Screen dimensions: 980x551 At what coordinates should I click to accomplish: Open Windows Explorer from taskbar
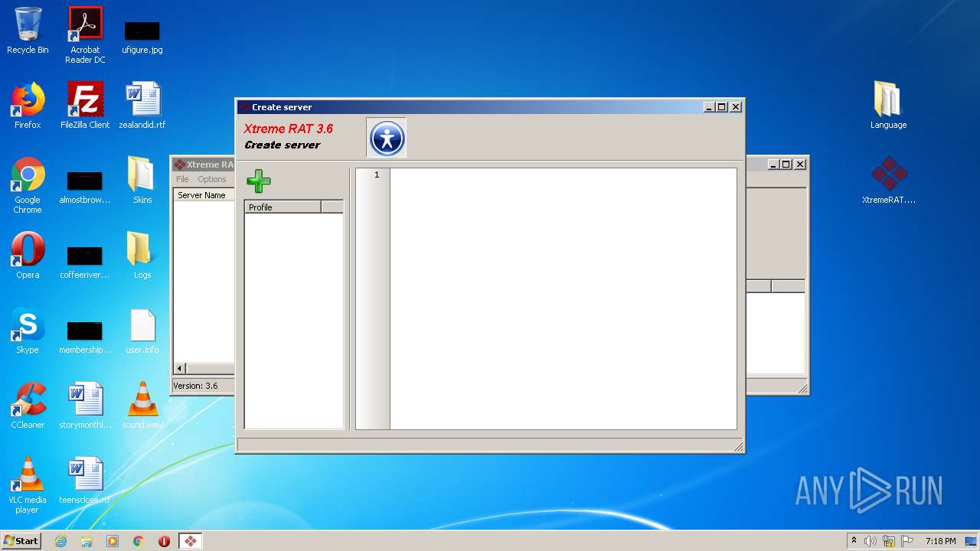tap(87, 541)
